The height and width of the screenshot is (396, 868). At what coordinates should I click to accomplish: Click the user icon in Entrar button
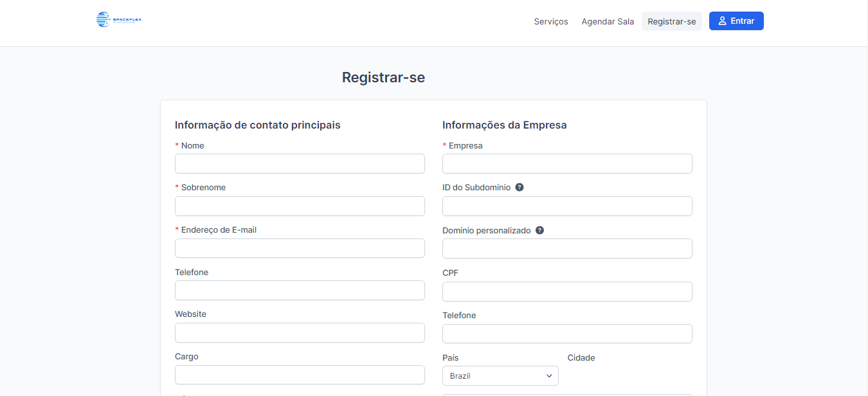click(723, 21)
